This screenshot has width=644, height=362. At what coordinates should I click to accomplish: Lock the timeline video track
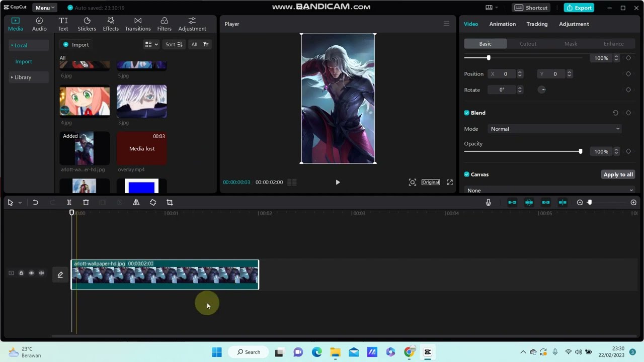point(21,273)
